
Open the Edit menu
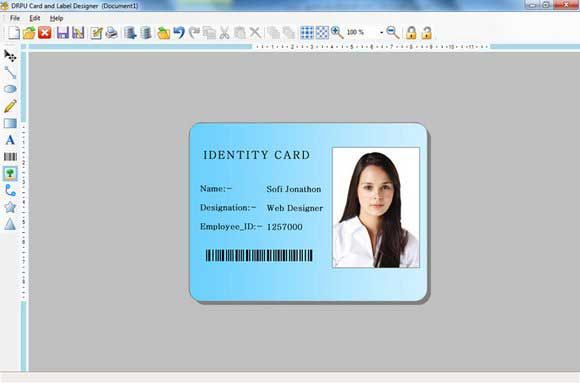pyautogui.click(x=35, y=18)
